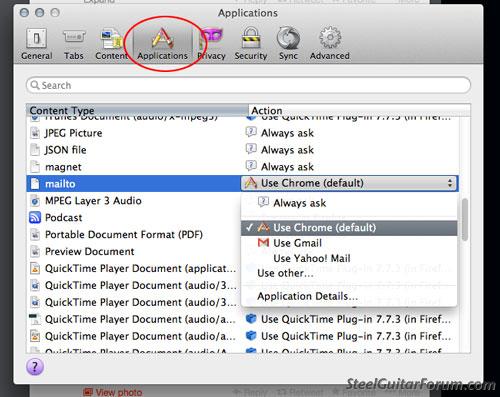Click inside the Search field

(x=248, y=85)
